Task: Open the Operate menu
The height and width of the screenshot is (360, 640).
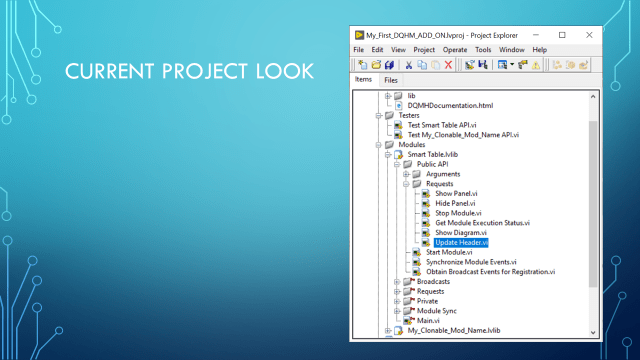Action: [x=455, y=50]
